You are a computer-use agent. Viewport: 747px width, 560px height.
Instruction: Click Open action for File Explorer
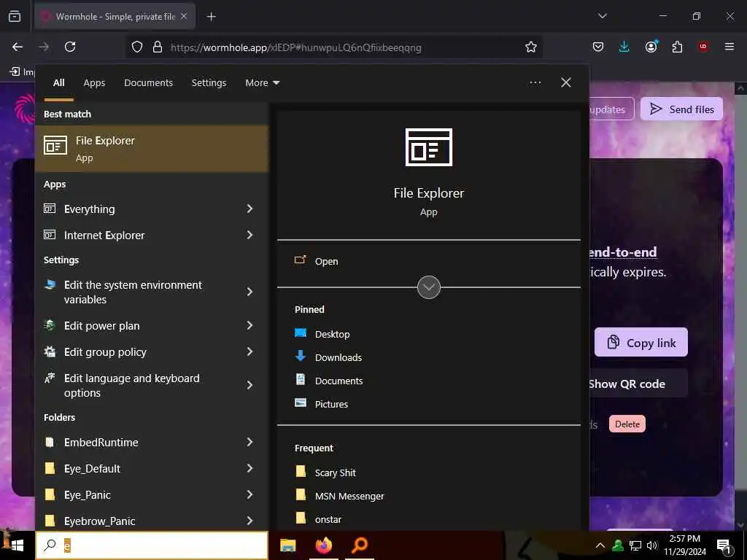click(x=326, y=262)
